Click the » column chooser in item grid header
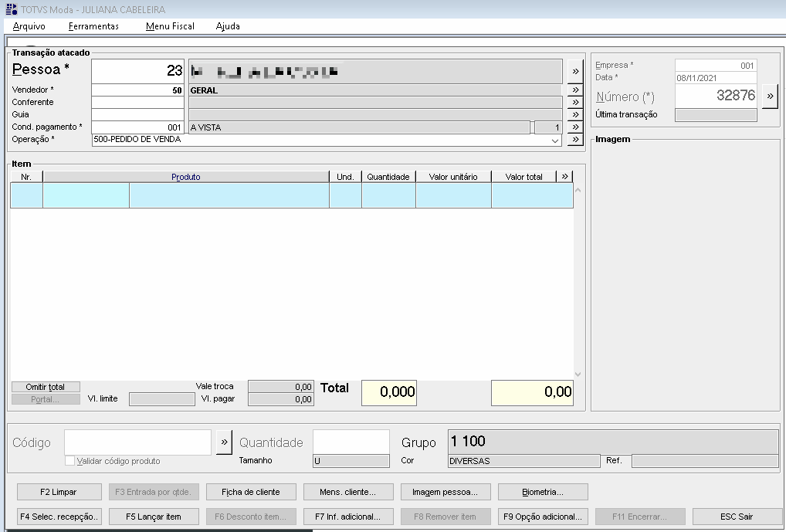The image size is (786, 532). pyautogui.click(x=565, y=177)
